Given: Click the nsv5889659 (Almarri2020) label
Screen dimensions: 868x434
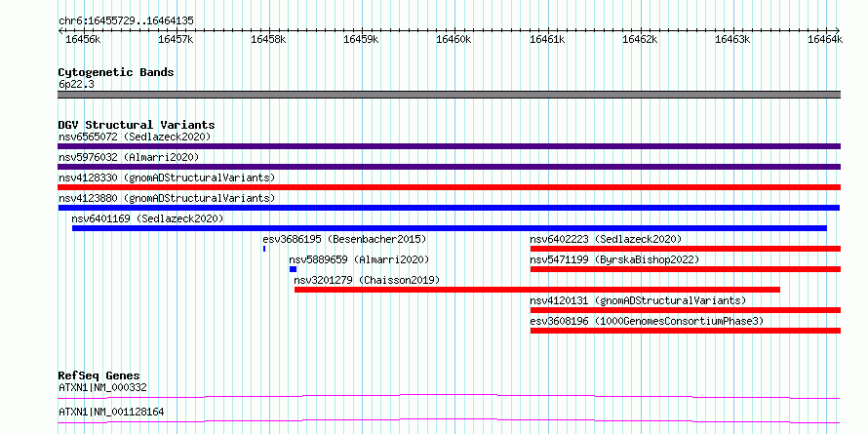Looking at the screenshot, I should click(x=359, y=259).
